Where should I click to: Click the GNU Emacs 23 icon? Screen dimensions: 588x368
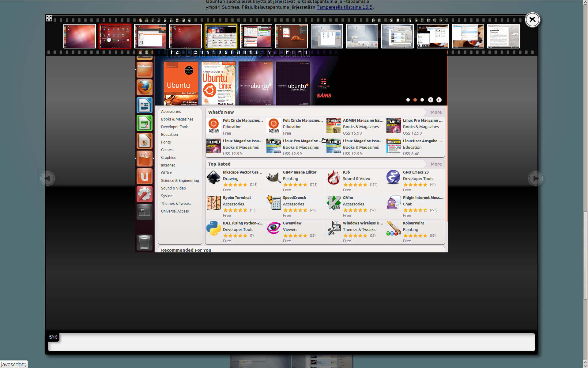click(x=394, y=178)
